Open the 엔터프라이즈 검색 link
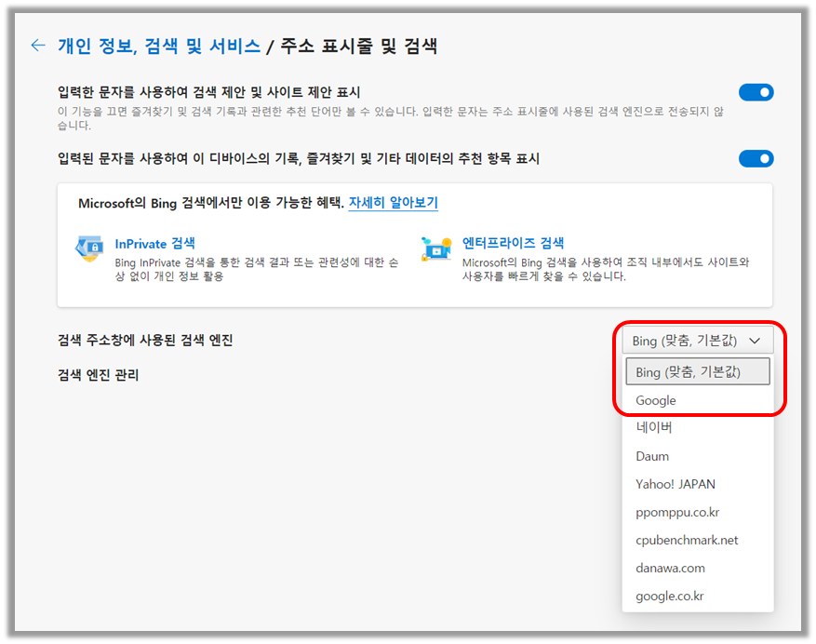Screen dimensions: 816x644 (x=513, y=243)
